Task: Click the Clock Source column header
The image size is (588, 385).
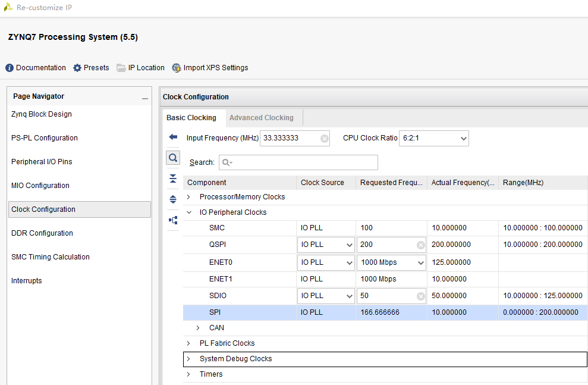Action: pos(326,183)
